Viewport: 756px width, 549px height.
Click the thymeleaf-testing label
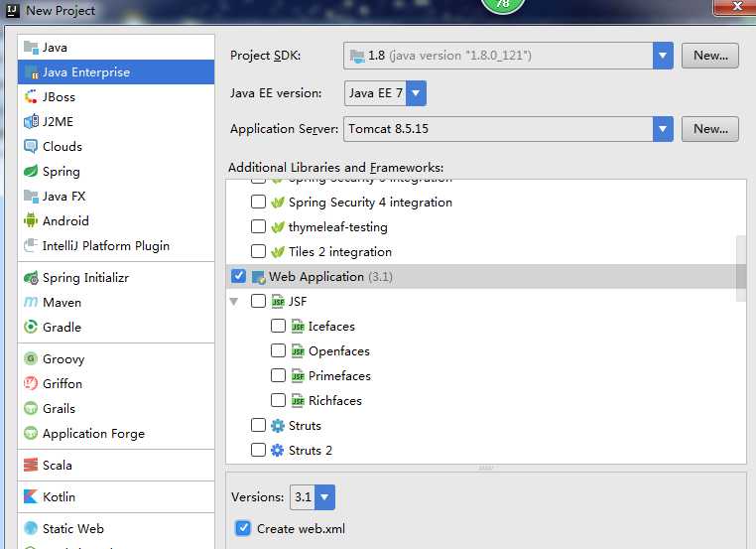338,226
